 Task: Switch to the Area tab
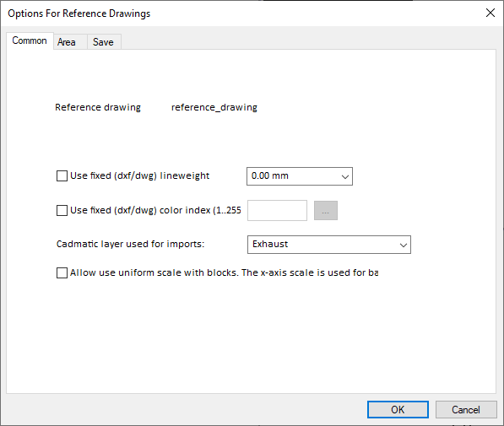(x=67, y=42)
